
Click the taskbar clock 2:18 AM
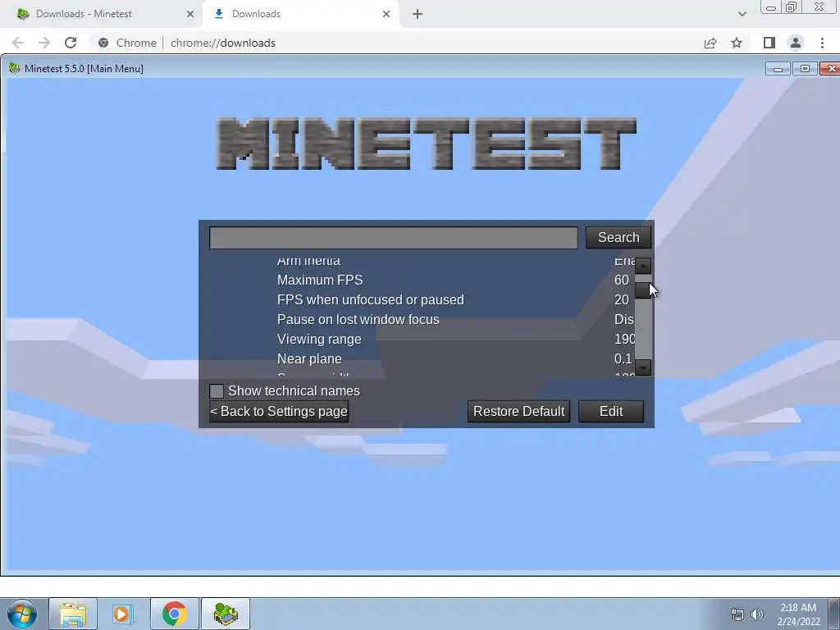click(x=798, y=608)
